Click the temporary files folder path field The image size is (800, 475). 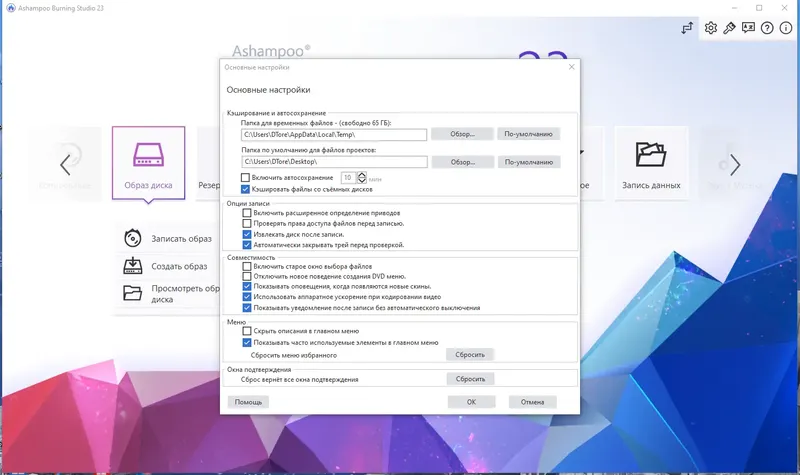pyautogui.click(x=334, y=134)
